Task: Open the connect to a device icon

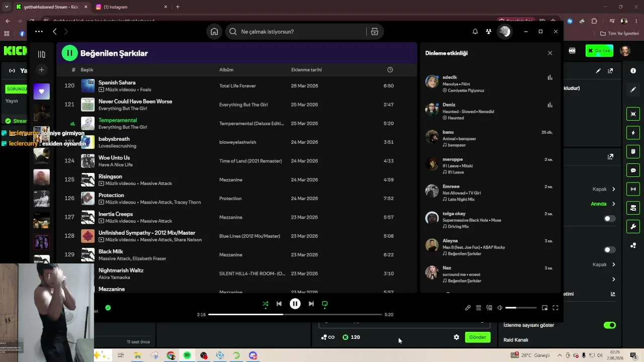Action: pyautogui.click(x=489, y=308)
